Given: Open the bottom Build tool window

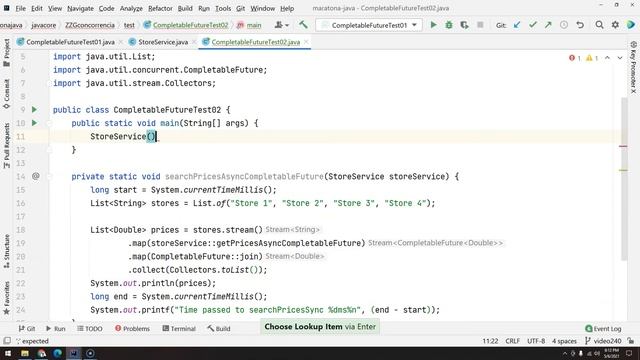Looking at the screenshot, I should coord(219,328).
